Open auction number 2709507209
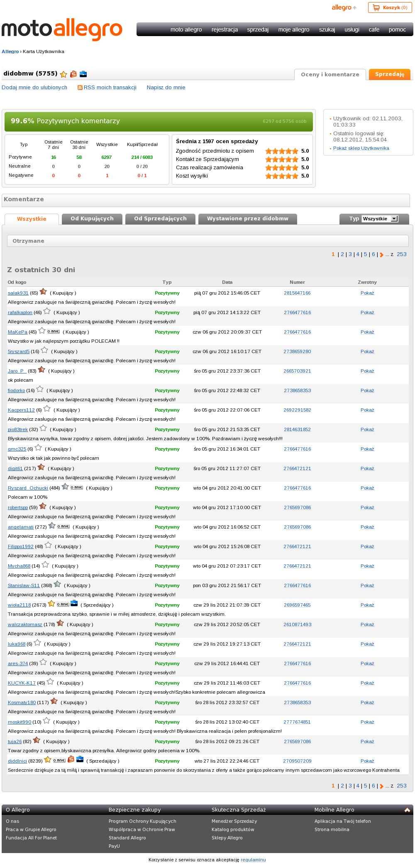Screen dimensions: 415x868 297,761
